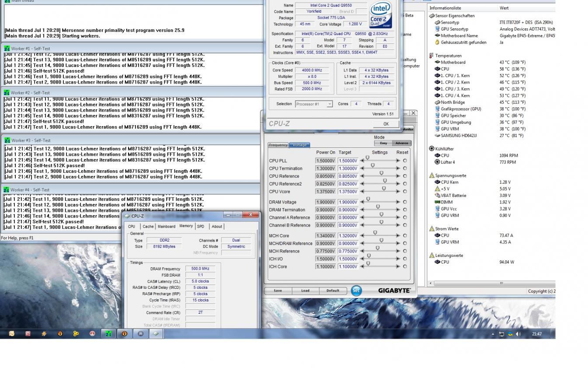Open the Mainboard tab in CPU-Z

tap(167, 227)
